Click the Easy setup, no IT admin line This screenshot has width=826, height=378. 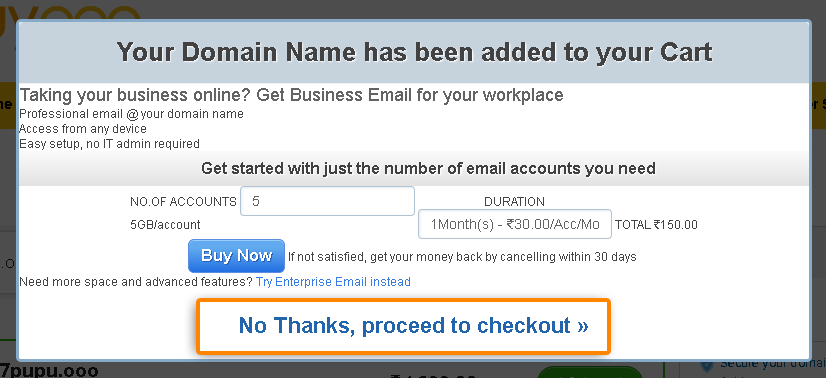click(x=110, y=143)
